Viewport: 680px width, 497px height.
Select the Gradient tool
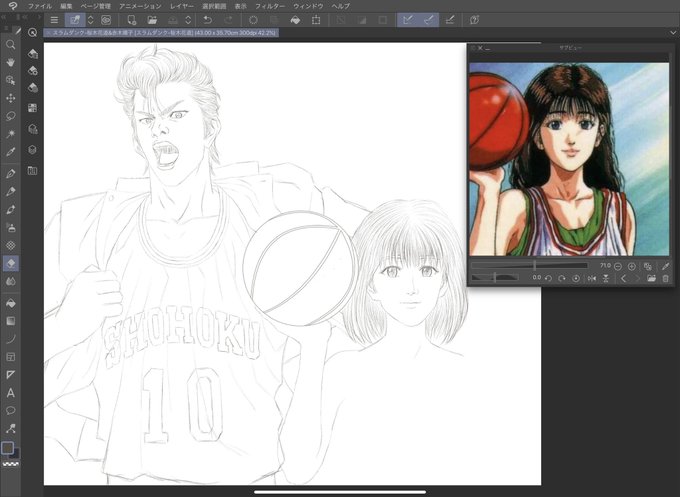pyautogui.click(x=10, y=321)
